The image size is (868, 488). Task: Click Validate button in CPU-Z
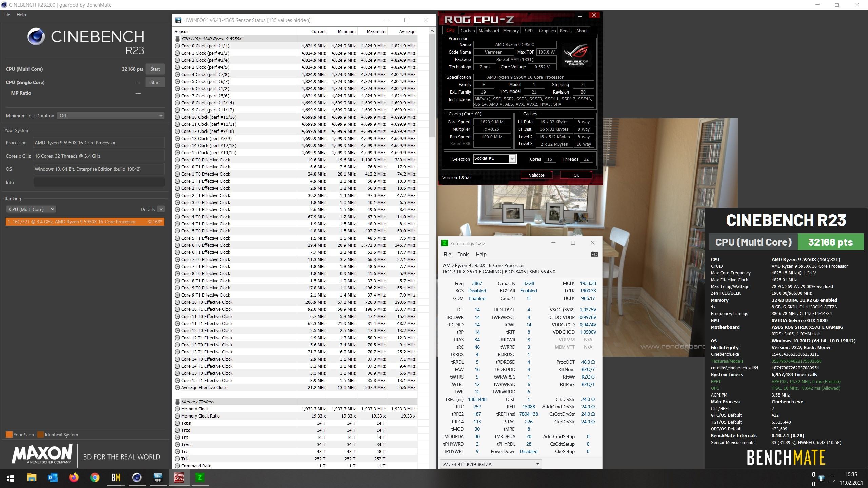click(x=536, y=175)
